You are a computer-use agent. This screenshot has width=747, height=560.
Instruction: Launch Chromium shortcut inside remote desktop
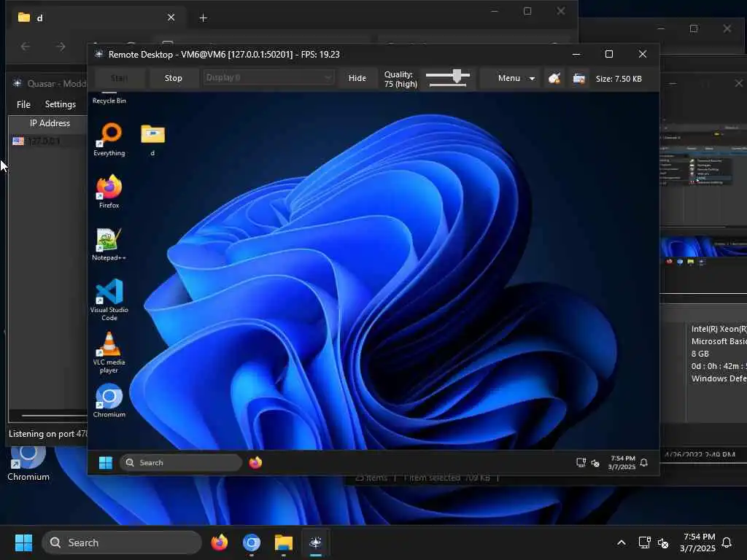(x=109, y=401)
